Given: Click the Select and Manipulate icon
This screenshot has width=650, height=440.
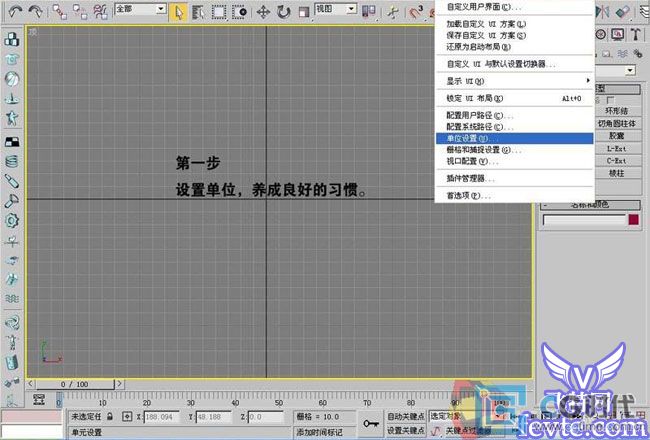Looking at the screenshot, I should coord(392,12).
